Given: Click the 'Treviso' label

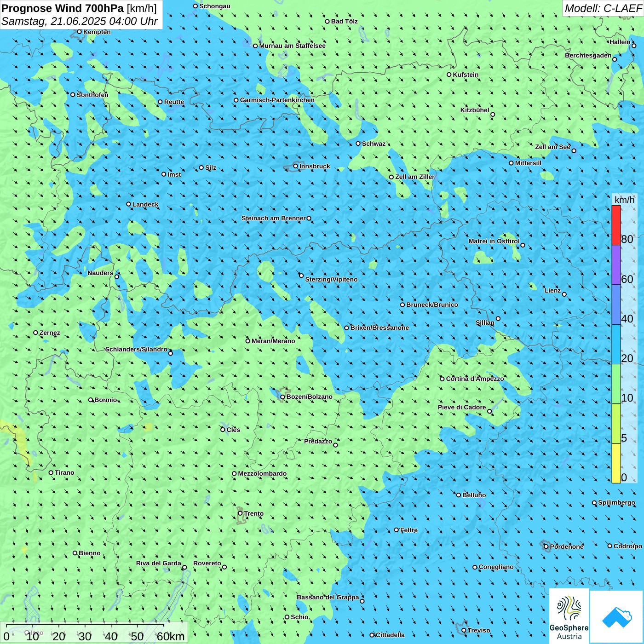Looking at the screenshot, I should click(x=479, y=630).
